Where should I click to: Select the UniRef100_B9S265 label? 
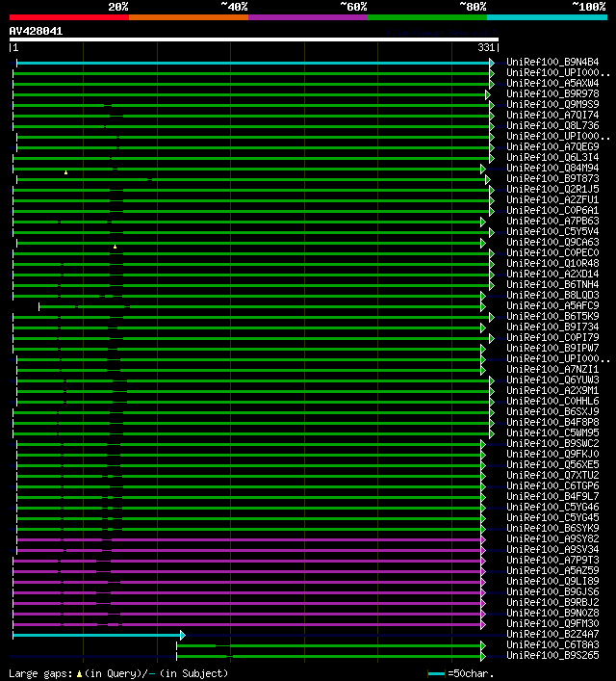[552, 655]
